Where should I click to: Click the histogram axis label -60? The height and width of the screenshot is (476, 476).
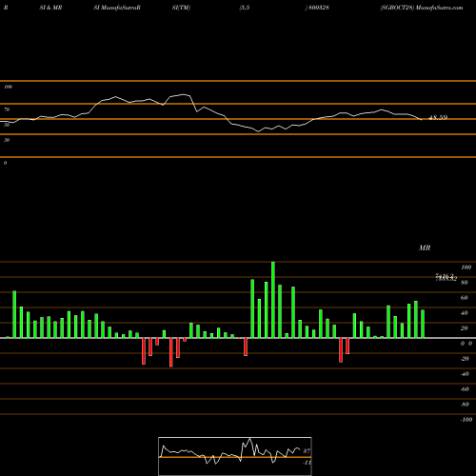465,389
